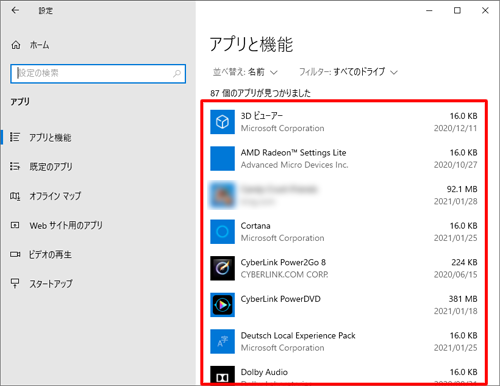Click the 既定のアプリ sidebar icon

pos(15,166)
